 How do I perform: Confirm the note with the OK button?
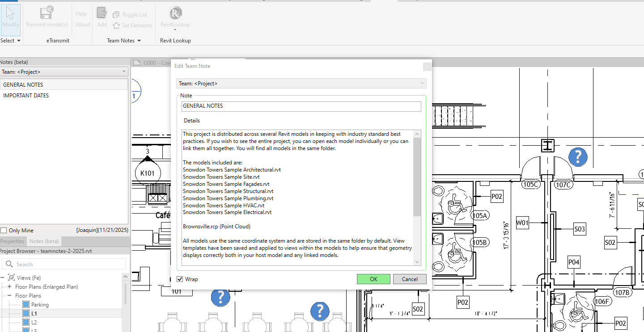(373, 279)
